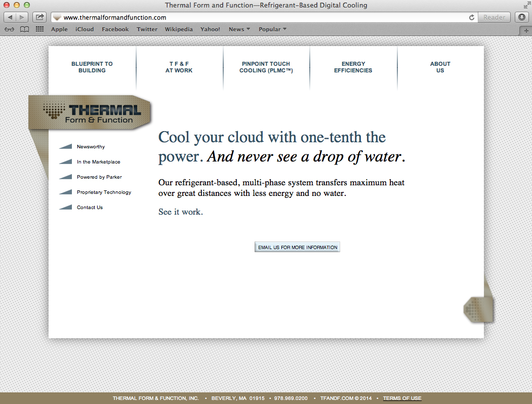Open Pinpoint Touch Cooling (PLMC) menu item
This screenshot has height=404, width=532.
coord(266,67)
